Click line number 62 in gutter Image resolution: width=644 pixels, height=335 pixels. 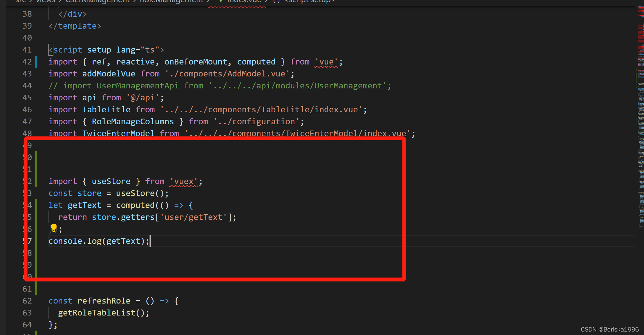click(27, 301)
